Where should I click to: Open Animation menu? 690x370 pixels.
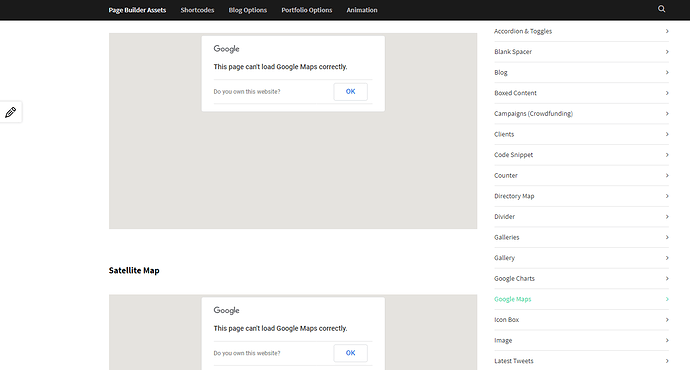pos(362,10)
